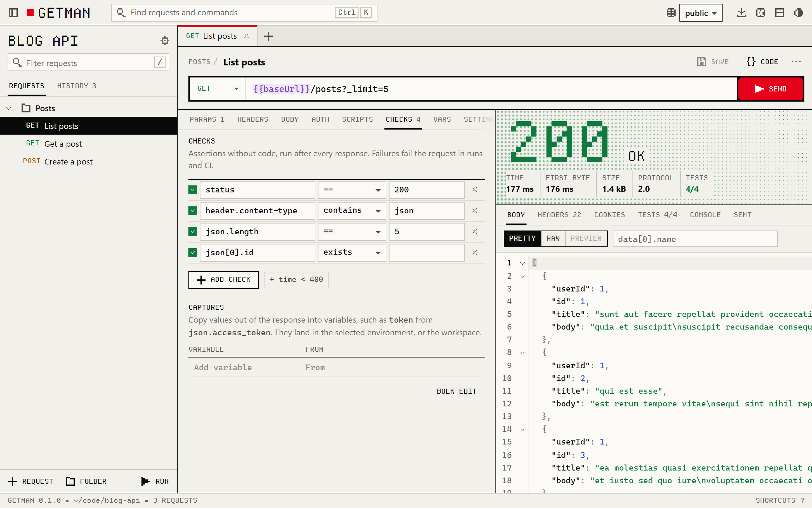Delete the json.length check
The height and width of the screenshot is (508, 812).
tap(475, 231)
